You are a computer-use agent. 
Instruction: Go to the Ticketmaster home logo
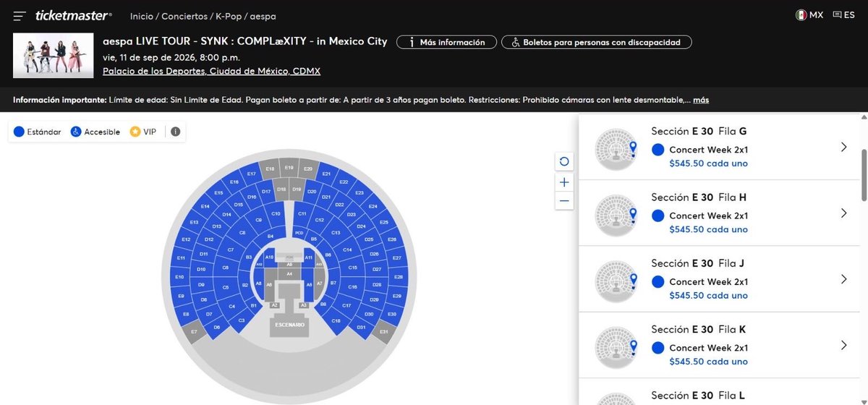click(74, 15)
